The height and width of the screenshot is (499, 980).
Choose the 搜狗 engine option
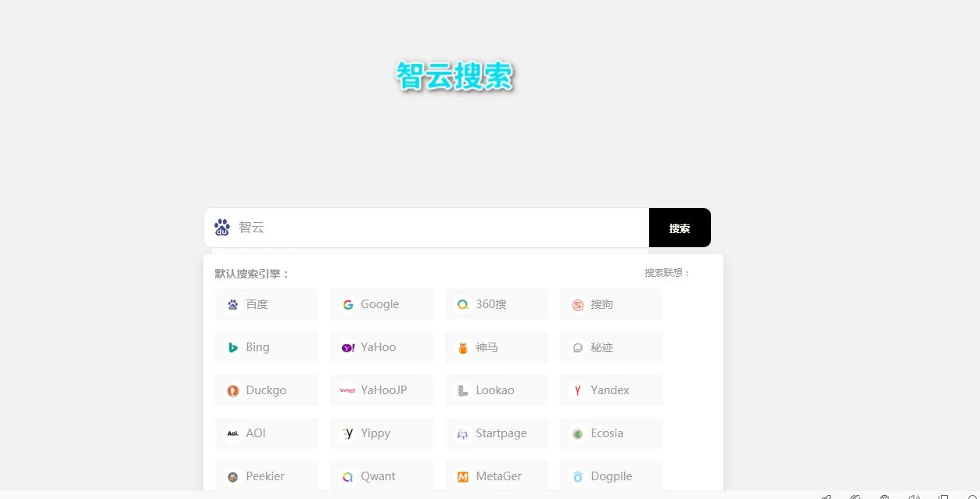[612, 304]
